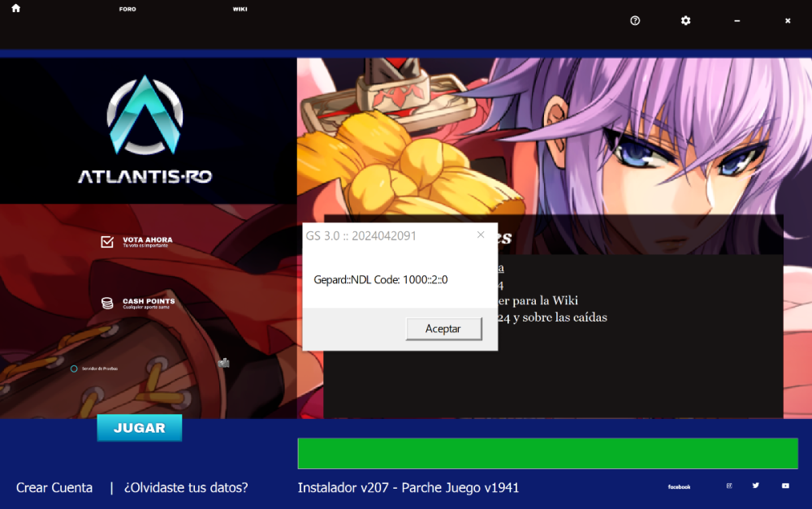Open the WIKI menu item

(x=240, y=9)
